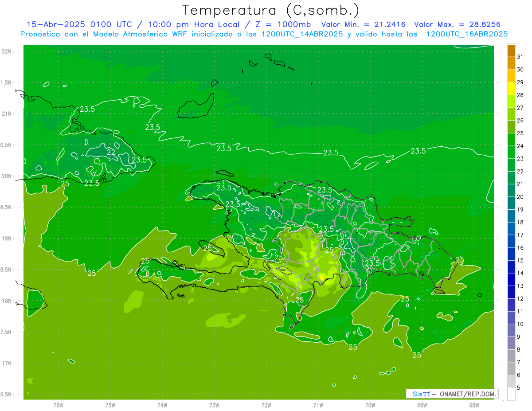The width and height of the screenshot is (532, 411).
Task: Pick the yellow swatch between 28 and 29
Action: coord(511,89)
